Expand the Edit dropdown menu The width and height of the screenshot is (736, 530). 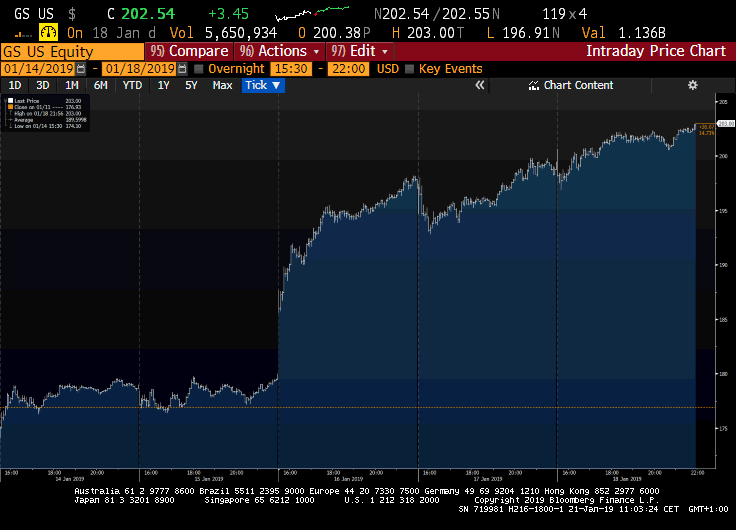(x=359, y=51)
